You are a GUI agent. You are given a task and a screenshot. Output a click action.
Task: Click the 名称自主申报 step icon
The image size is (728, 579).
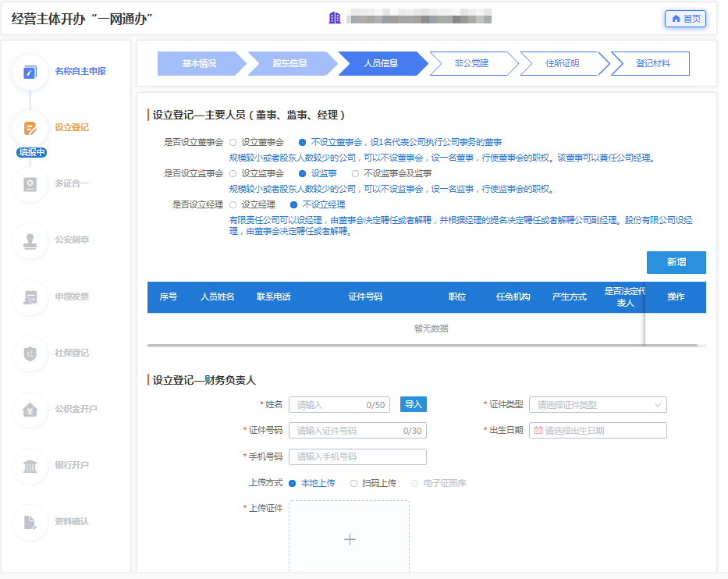coord(30,72)
